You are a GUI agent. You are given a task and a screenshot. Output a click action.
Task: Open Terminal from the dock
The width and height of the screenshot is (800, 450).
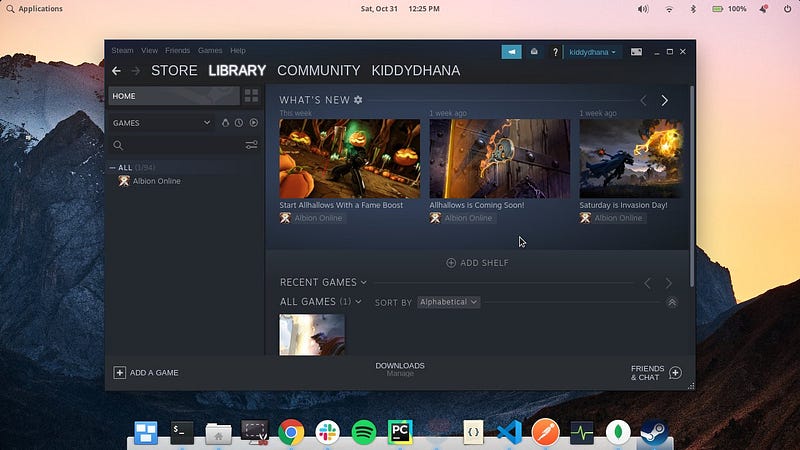coord(182,433)
